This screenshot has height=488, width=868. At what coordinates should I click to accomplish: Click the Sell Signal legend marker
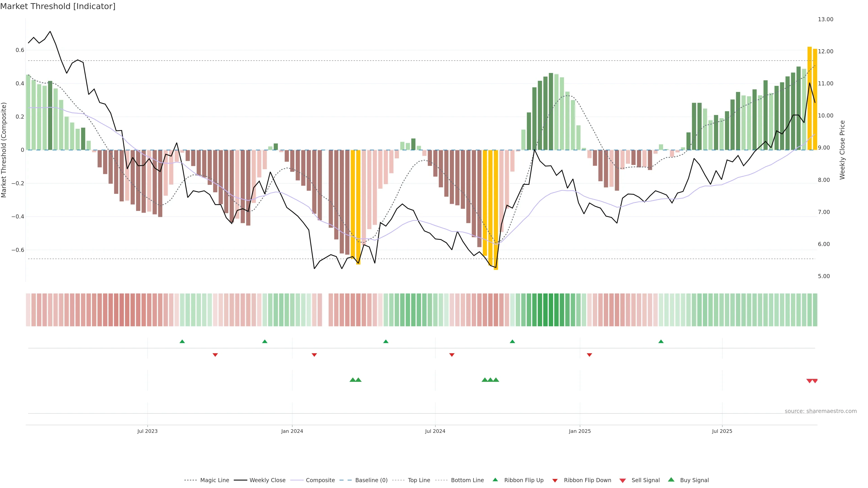tap(623, 481)
